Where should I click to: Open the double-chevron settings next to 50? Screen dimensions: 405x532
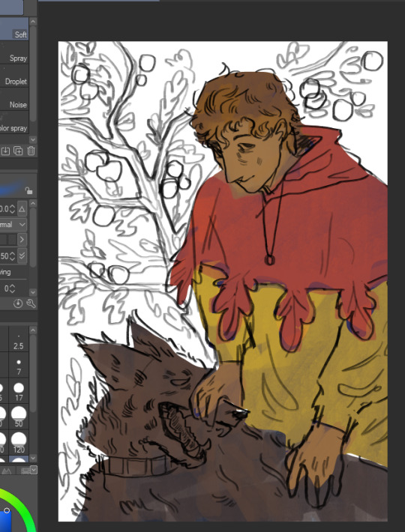(22, 256)
